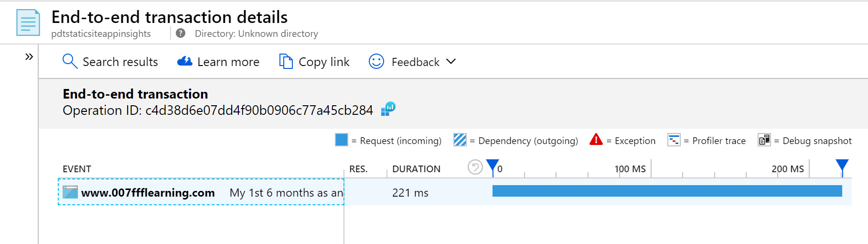
Task: Select the www.007ffflearning.com event row
Action: [x=201, y=192]
